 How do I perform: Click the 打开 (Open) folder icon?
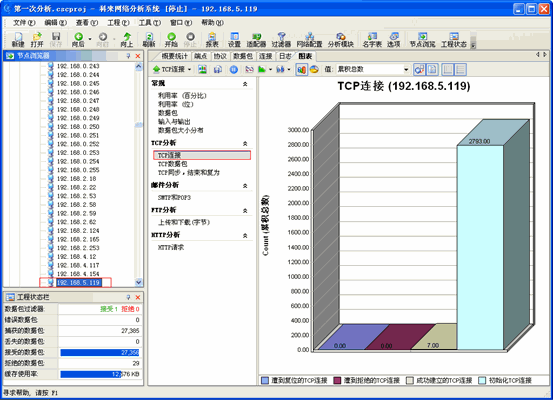(37, 40)
